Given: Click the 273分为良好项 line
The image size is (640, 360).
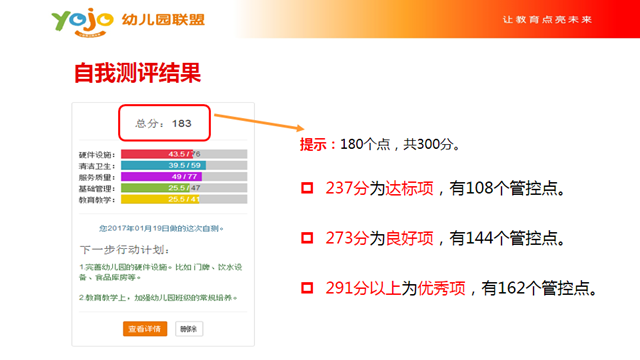Looking at the screenshot, I should 445,238.
